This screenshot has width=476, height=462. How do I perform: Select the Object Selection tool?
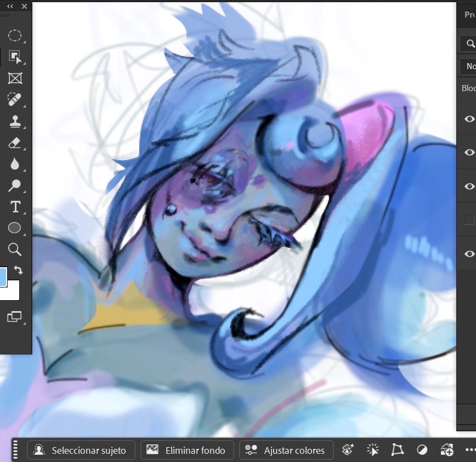coord(15,57)
